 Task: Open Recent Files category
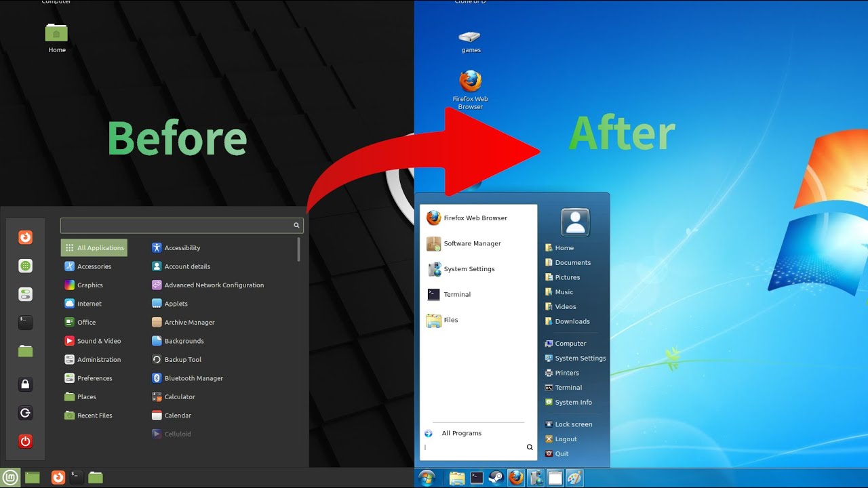click(x=88, y=415)
